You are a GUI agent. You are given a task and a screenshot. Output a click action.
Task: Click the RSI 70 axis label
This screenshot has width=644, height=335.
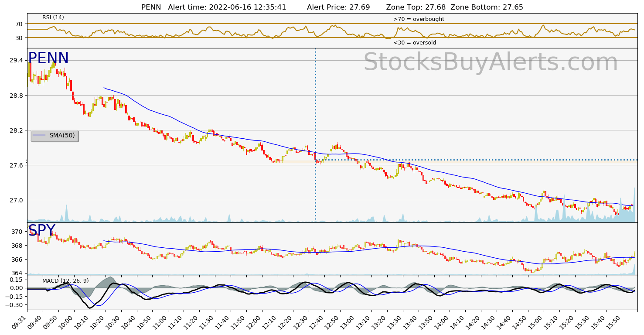click(x=20, y=24)
